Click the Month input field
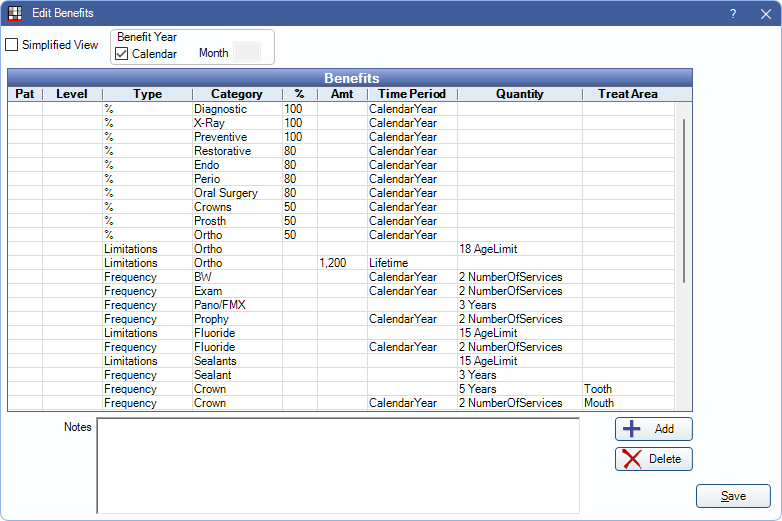This screenshot has height=521, width=782. [x=246, y=53]
